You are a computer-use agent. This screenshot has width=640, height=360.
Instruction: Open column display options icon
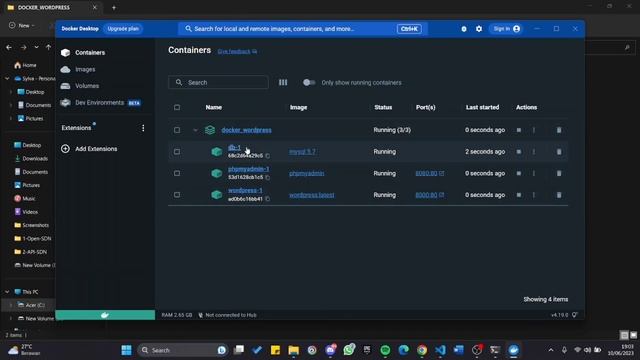click(x=283, y=82)
